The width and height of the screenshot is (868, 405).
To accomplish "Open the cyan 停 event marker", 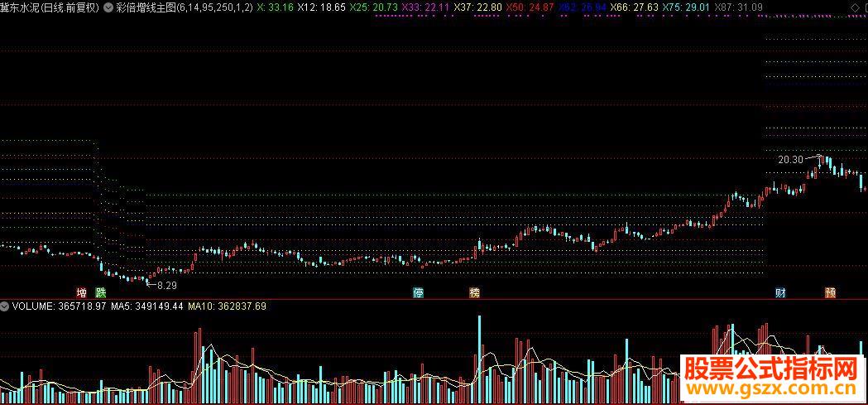I will coord(419,292).
